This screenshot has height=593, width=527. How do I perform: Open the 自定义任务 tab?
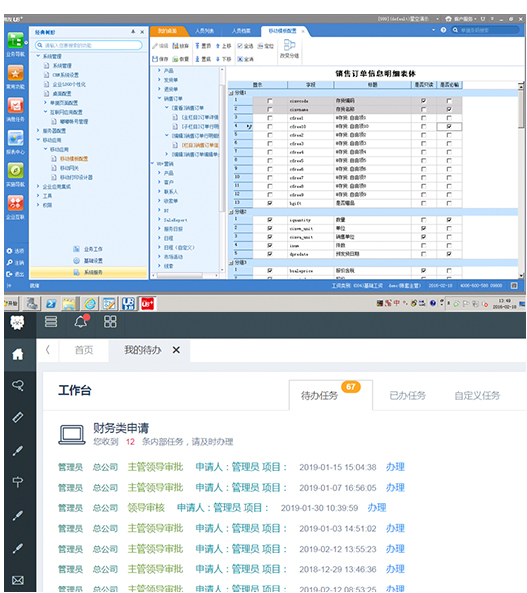point(477,396)
